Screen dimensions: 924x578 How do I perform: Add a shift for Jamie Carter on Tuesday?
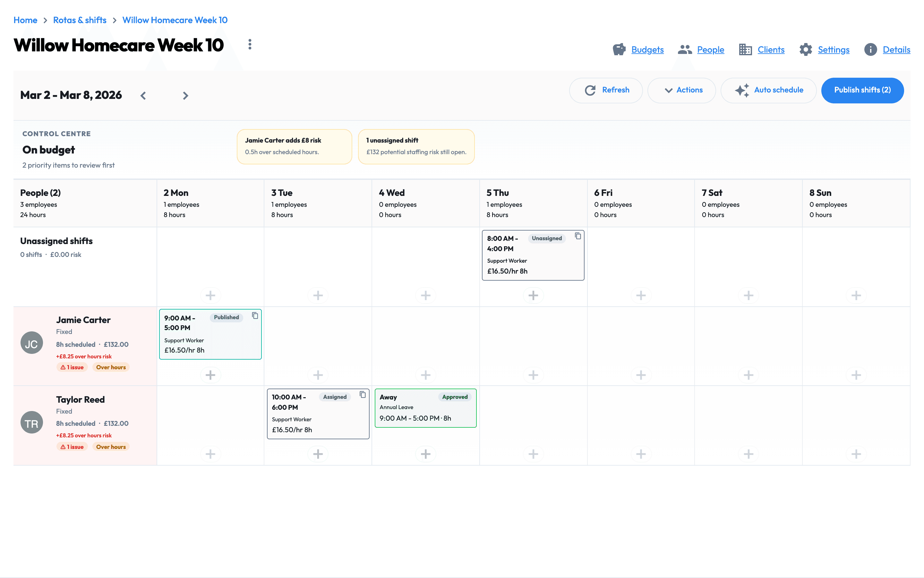318,375
